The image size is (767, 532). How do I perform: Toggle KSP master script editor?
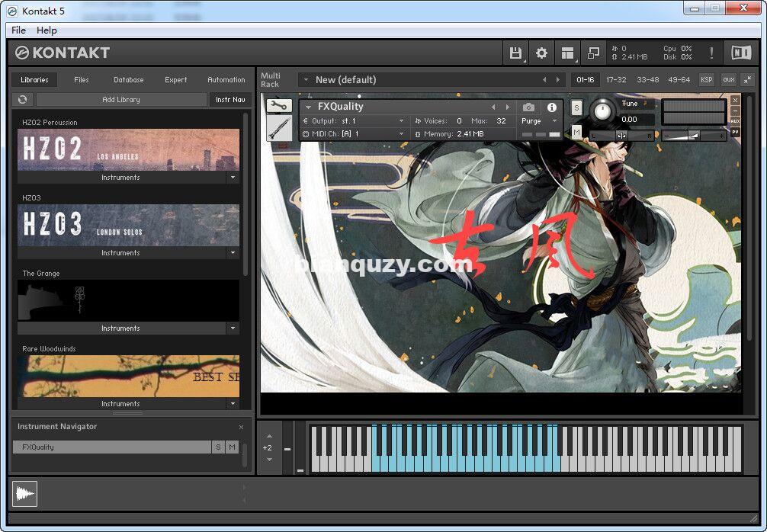coord(706,80)
